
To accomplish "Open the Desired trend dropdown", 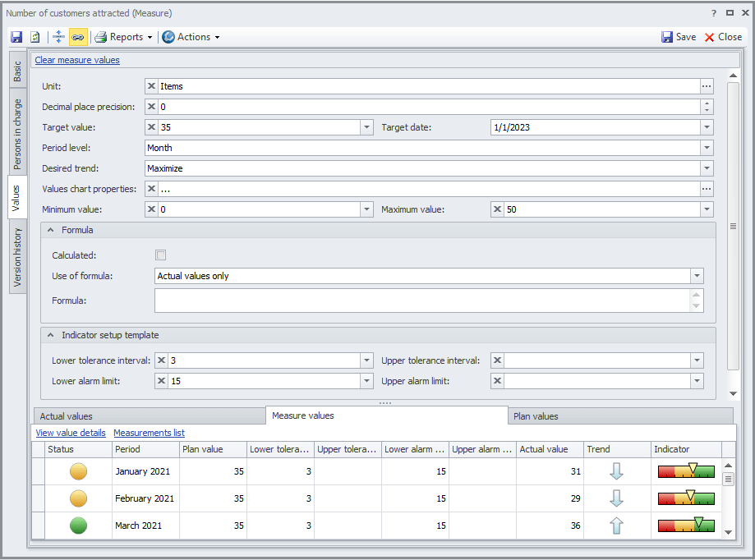I will tap(707, 168).
